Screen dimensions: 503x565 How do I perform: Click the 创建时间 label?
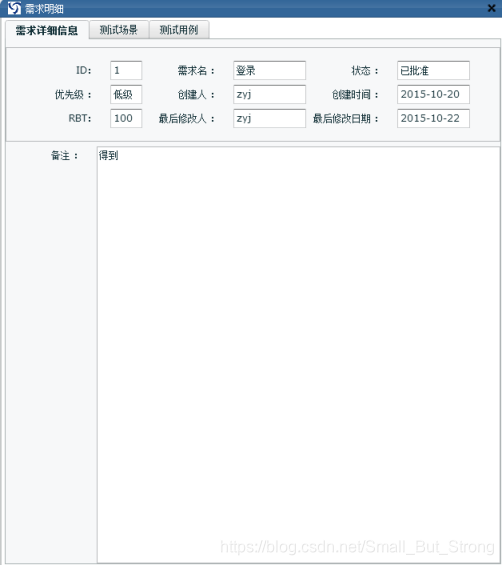356,95
